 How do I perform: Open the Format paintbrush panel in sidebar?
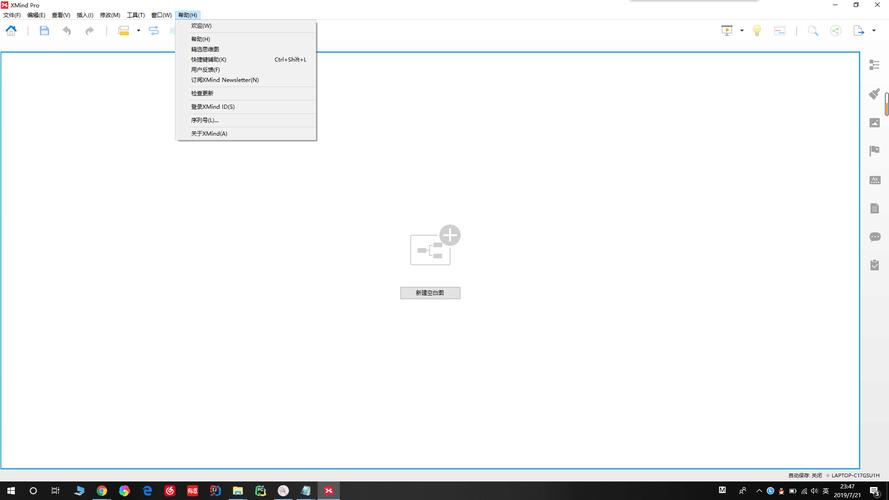tap(874, 94)
